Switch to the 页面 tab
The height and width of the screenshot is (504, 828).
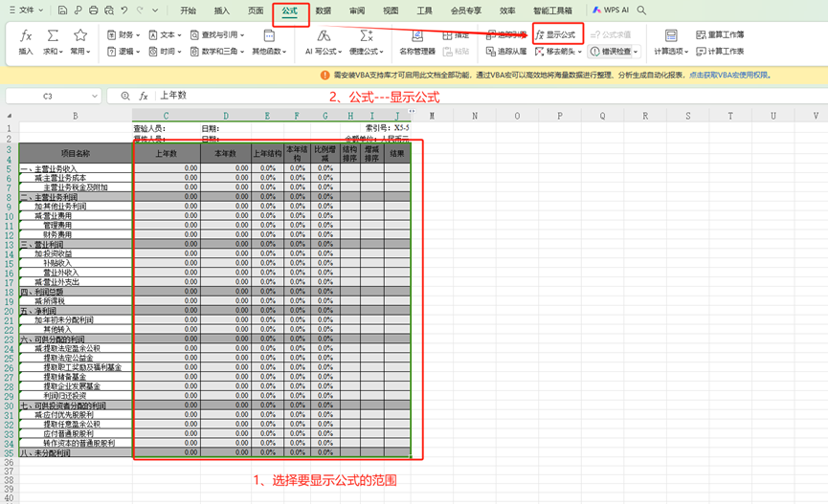tap(256, 11)
